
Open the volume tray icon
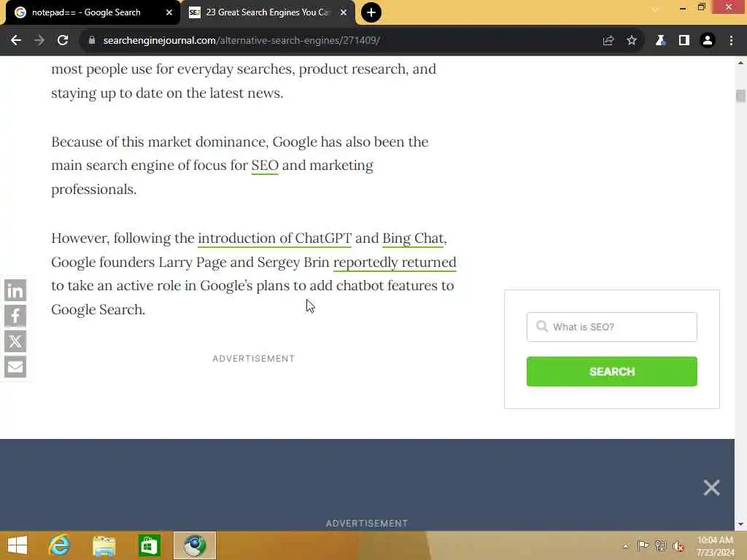click(x=678, y=546)
